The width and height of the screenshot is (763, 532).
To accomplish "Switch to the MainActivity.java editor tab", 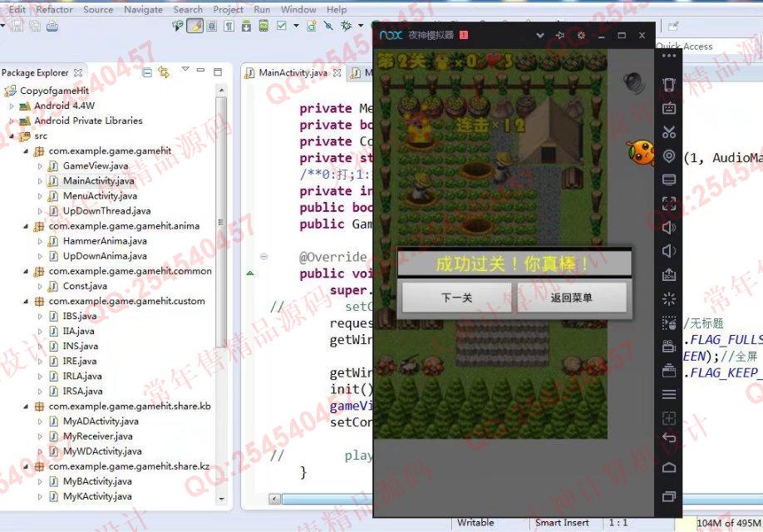I will coord(293,72).
